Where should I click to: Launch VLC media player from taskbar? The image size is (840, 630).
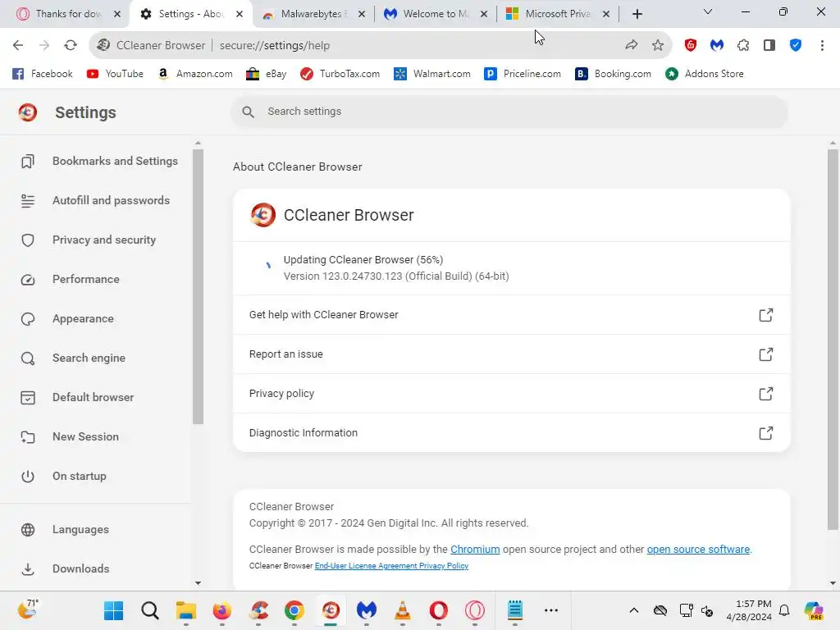click(402, 610)
